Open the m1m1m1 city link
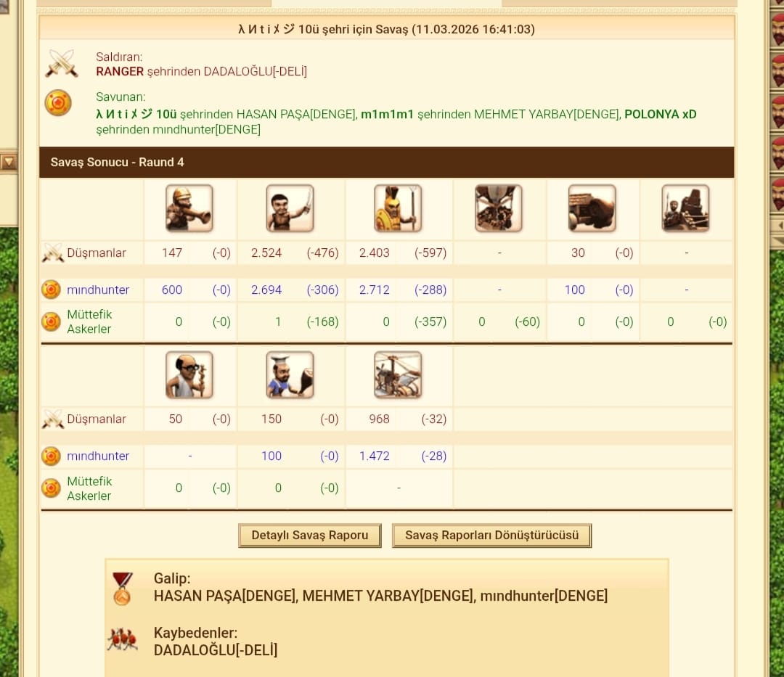784x677 pixels. (x=388, y=115)
